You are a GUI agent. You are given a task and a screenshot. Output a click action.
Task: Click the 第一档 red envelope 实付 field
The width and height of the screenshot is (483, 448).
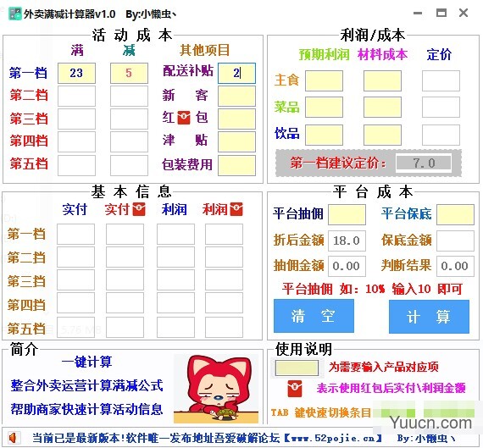click(x=125, y=235)
